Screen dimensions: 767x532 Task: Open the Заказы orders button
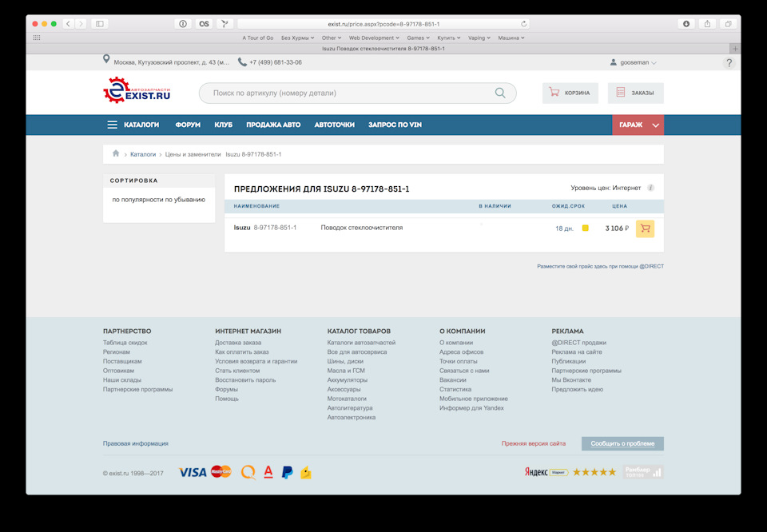tap(635, 93)
